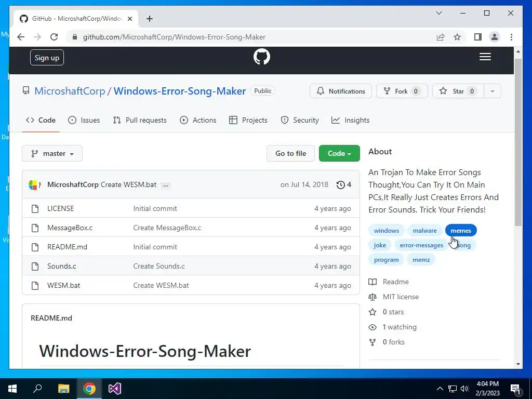Click the Go to file button
This screenshot has height=399, width=532.
coord(290,153)
